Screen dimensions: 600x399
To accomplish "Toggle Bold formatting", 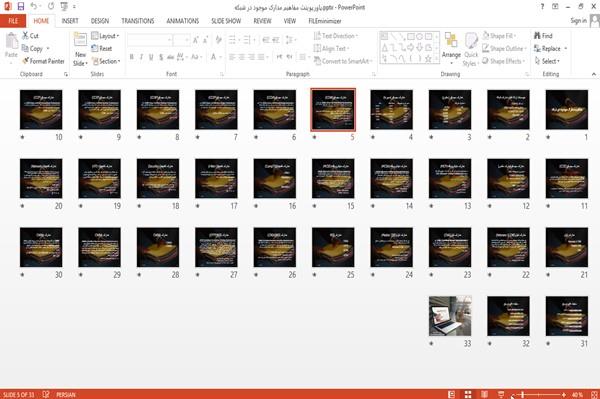I will (132, 57).
